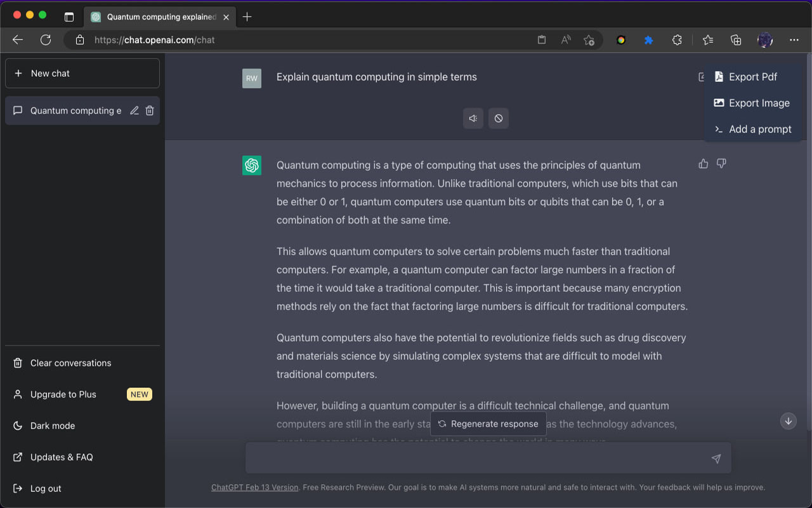Screen dimensions: 812x508
Task: Click the address bar URL
Action: pyautogui.click(x=154, y=40)
